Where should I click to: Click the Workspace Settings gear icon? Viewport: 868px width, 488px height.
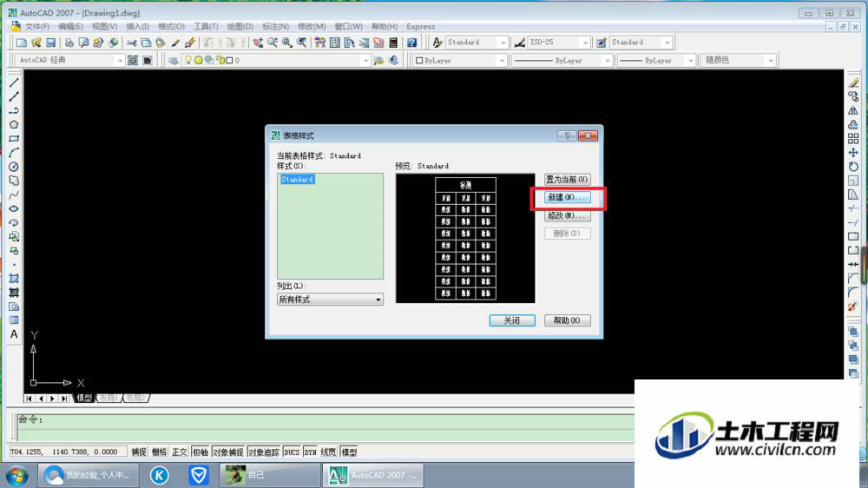click(133, 61)
